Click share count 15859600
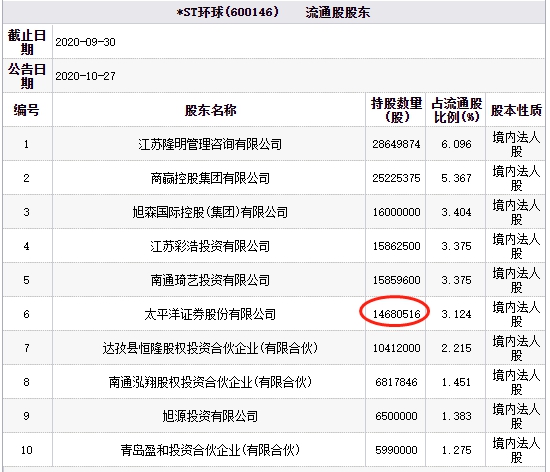 pos(396,280)
